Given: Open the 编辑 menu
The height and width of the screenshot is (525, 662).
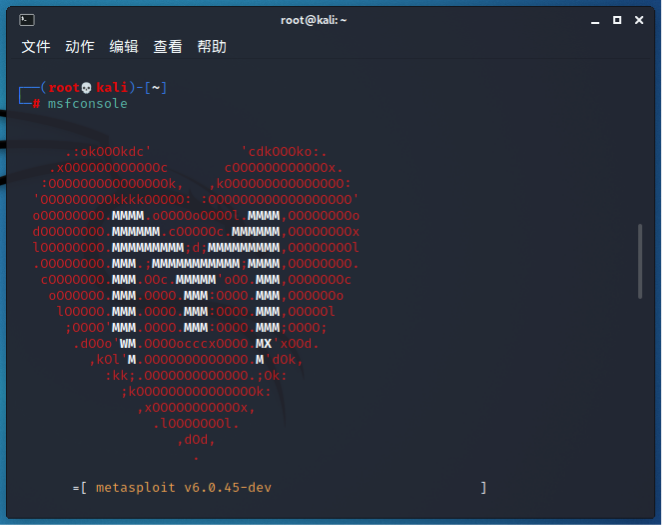Looking at the screenshot, I should click(x=124, y=46).
